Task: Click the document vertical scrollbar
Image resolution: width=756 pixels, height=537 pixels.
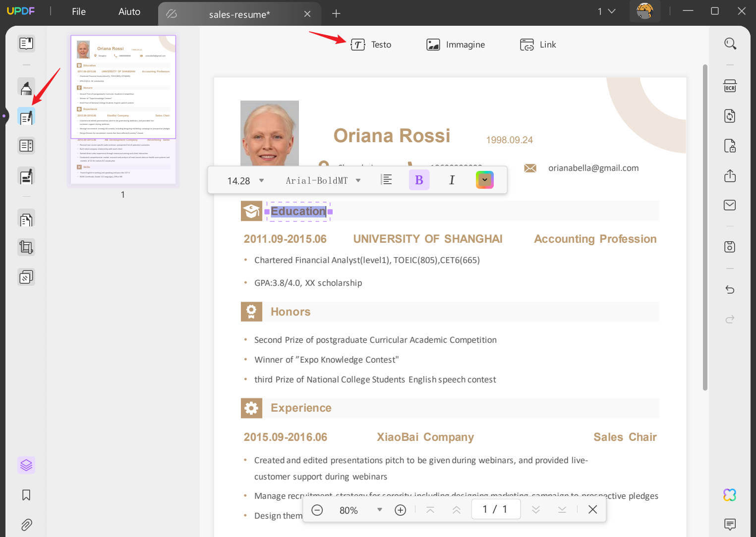Action: coord(705,227)
